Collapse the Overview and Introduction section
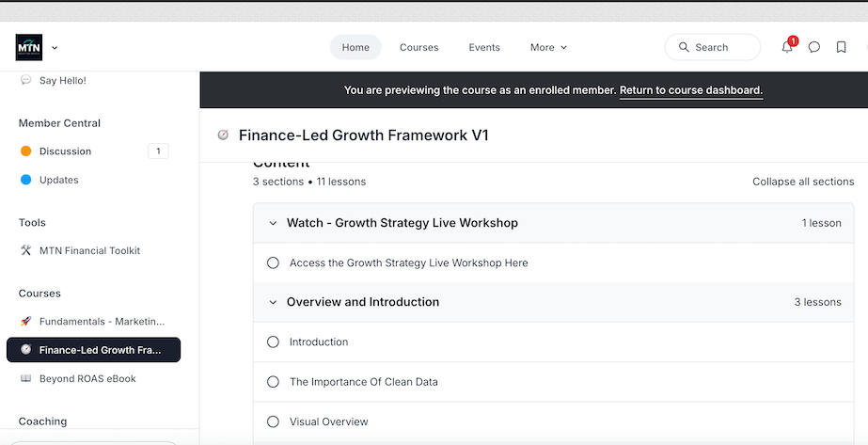 coord(274,303)
